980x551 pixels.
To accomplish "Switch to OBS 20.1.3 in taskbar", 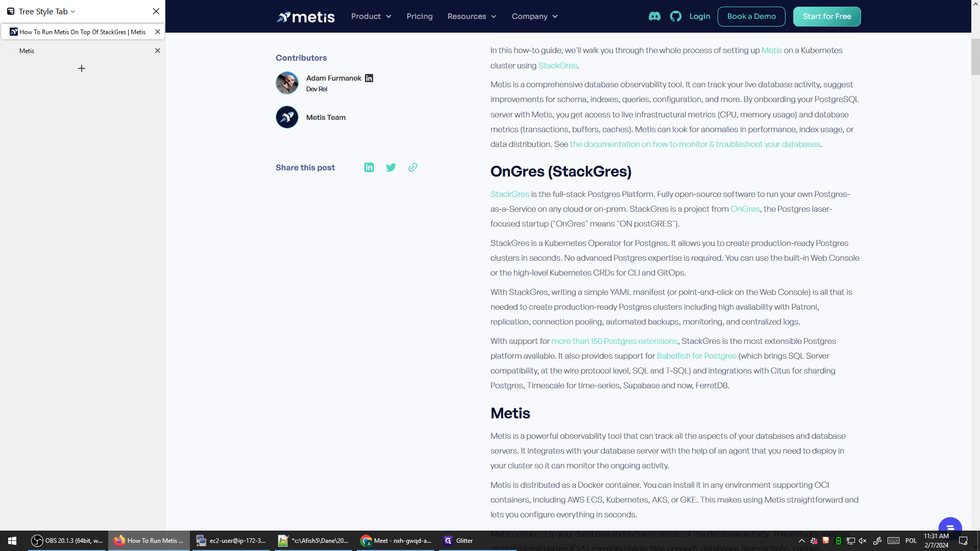I will 67,541.
